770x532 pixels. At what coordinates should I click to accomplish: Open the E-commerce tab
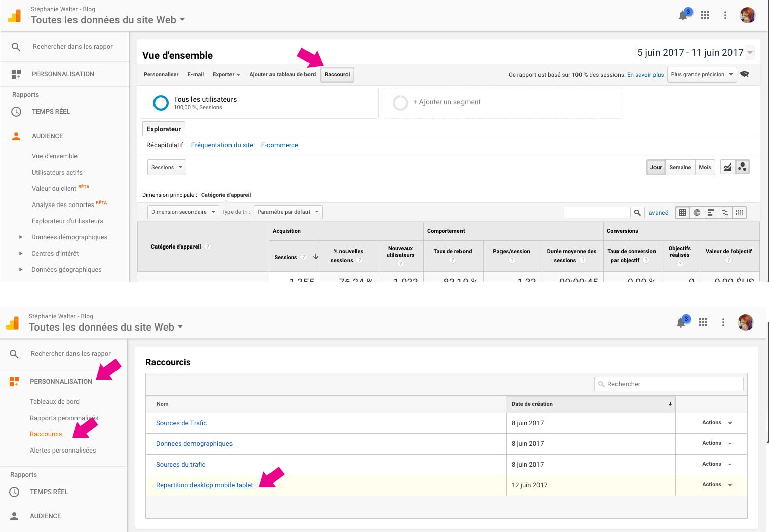pos(280,145)
